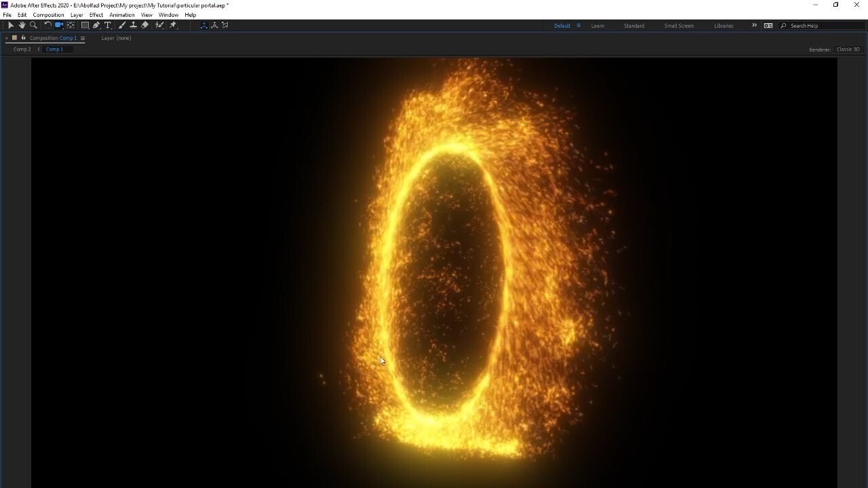This screenshot has height=488, width=868.
Task: Open the Classic 3D renderer settings
Action: click(x=848, y=49)
